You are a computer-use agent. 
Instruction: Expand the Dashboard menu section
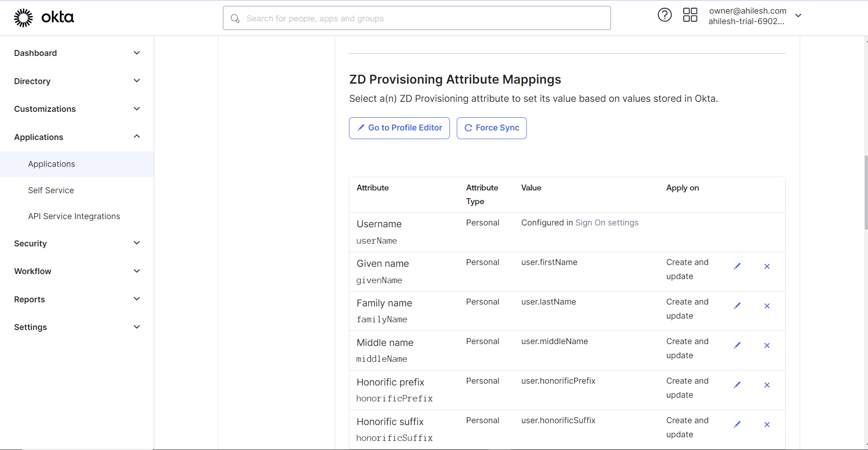[x=136, y=53]
